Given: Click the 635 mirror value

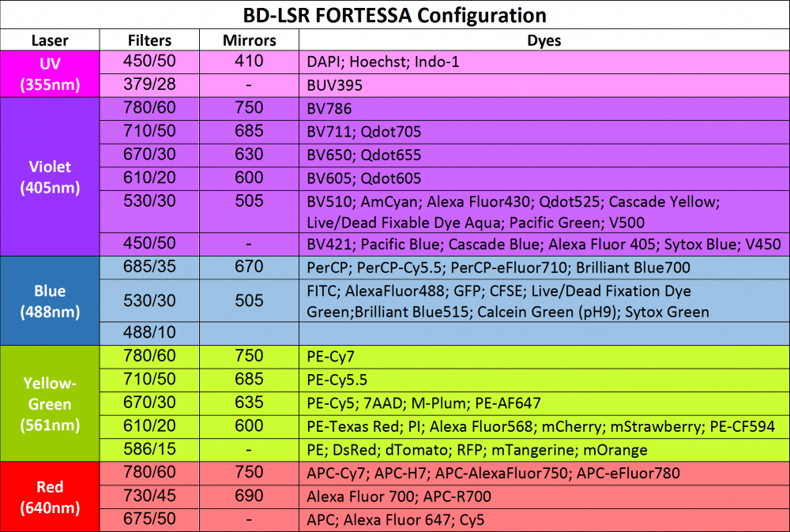Looking at the screenshot, I should pyautogui.click(x=250, y=403).
